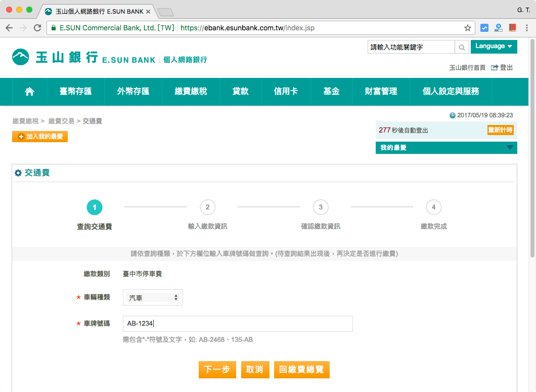Open the 信用卡 menu
This screenshot has height=392, width=536.
286,92
